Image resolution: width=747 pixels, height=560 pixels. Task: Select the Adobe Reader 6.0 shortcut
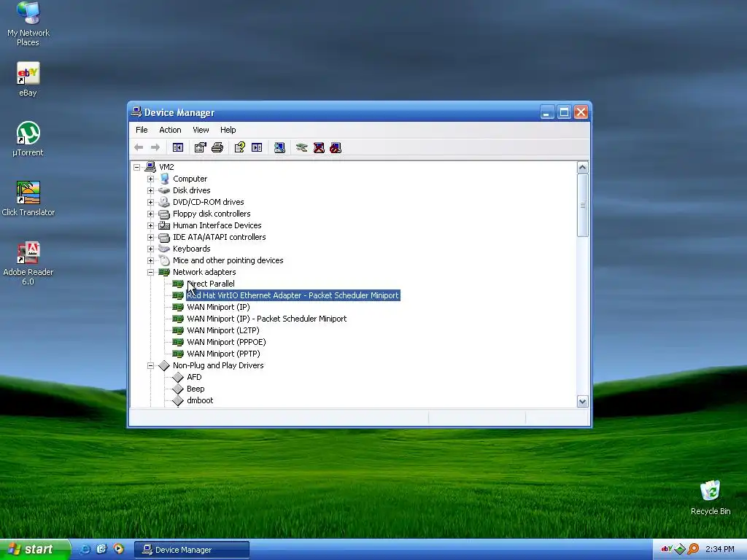tap(28, 263)
